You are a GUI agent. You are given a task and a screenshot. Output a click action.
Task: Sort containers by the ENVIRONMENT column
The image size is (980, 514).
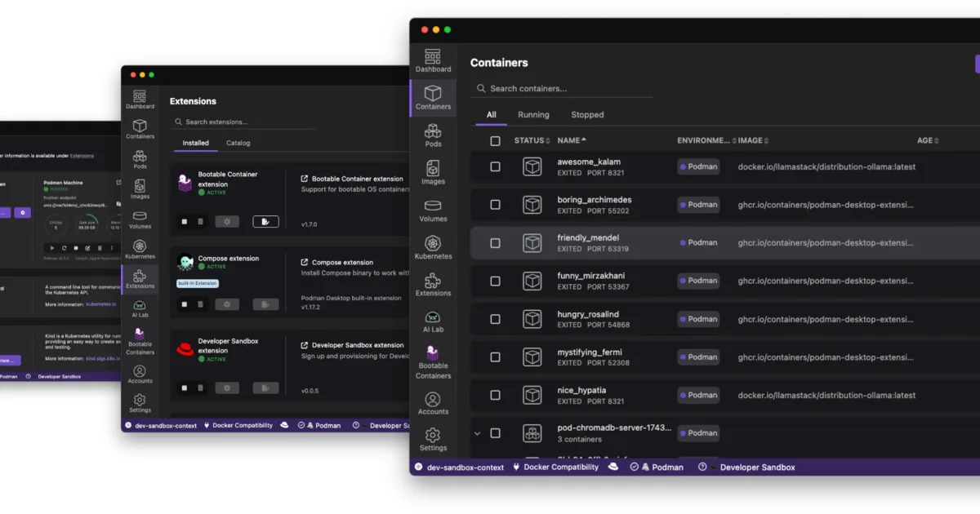706,140
